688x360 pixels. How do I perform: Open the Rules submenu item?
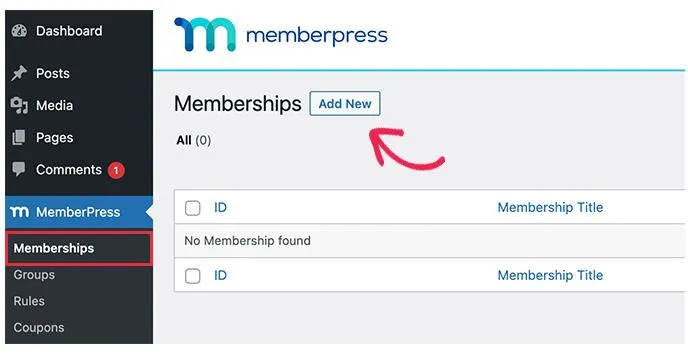click(29, 301)
